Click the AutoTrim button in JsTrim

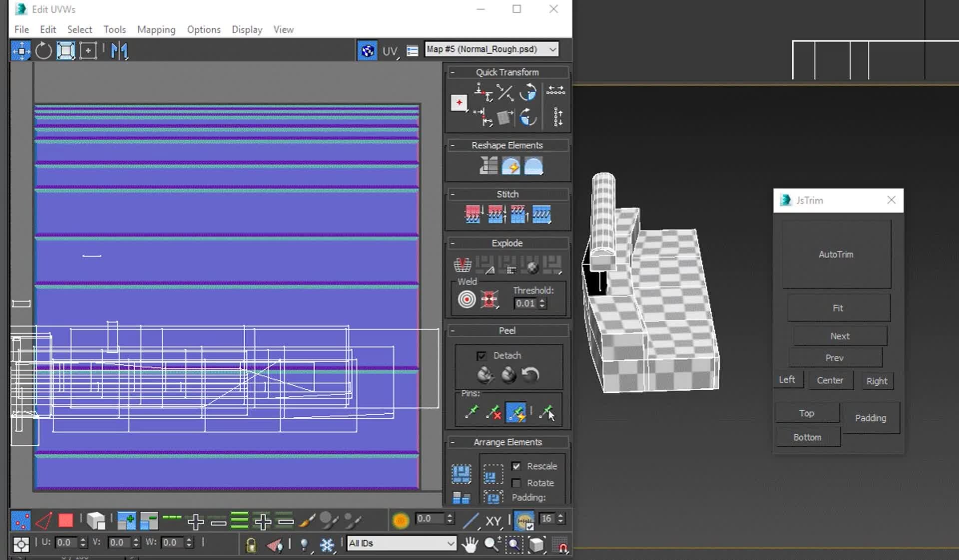(836, 254)
